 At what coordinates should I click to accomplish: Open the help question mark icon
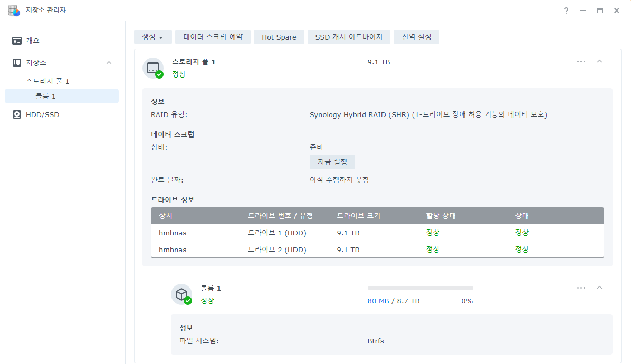pyautogui.click(x=566, y=11)
